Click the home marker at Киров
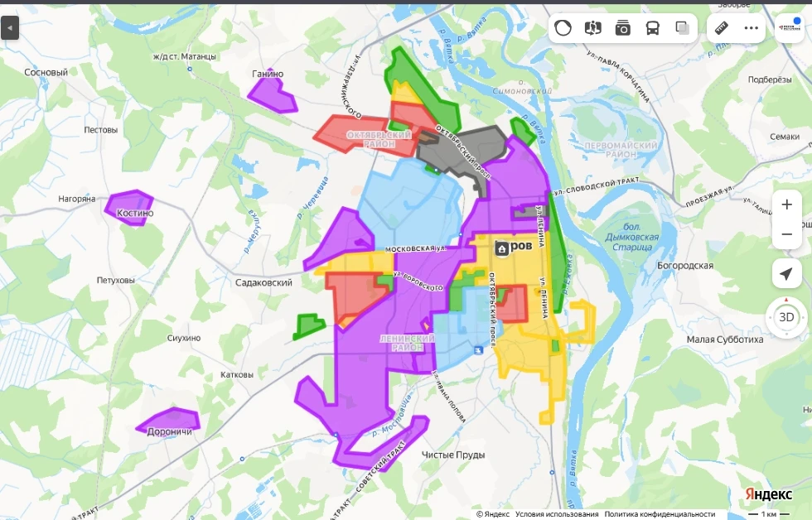 (501, 249)
